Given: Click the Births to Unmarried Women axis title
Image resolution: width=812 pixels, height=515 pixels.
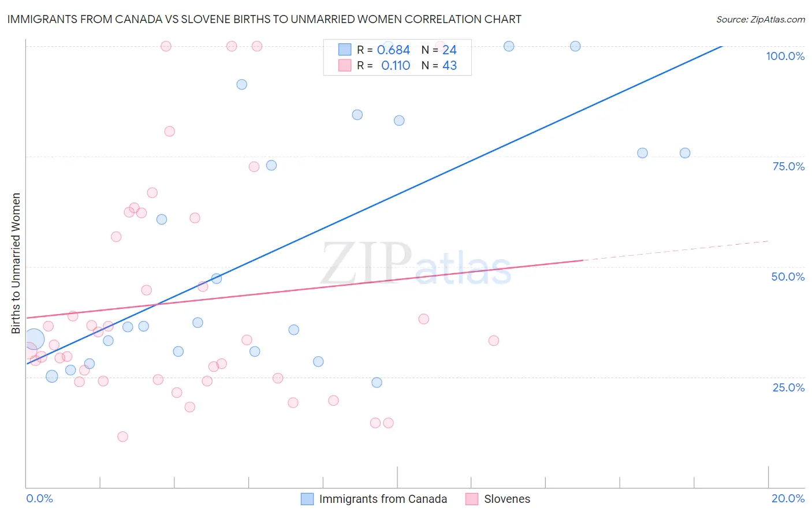Looking at the screenshot, I should pos(16,263).
